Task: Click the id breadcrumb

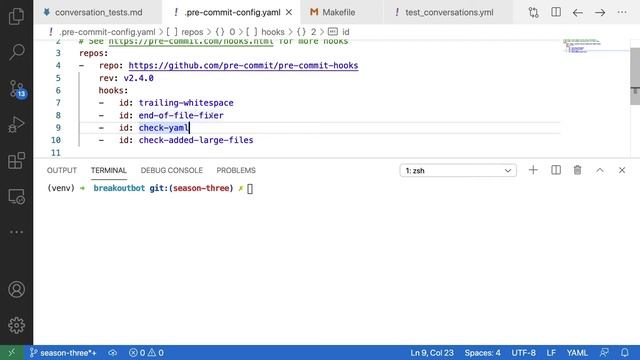Action: pos(339,32)
